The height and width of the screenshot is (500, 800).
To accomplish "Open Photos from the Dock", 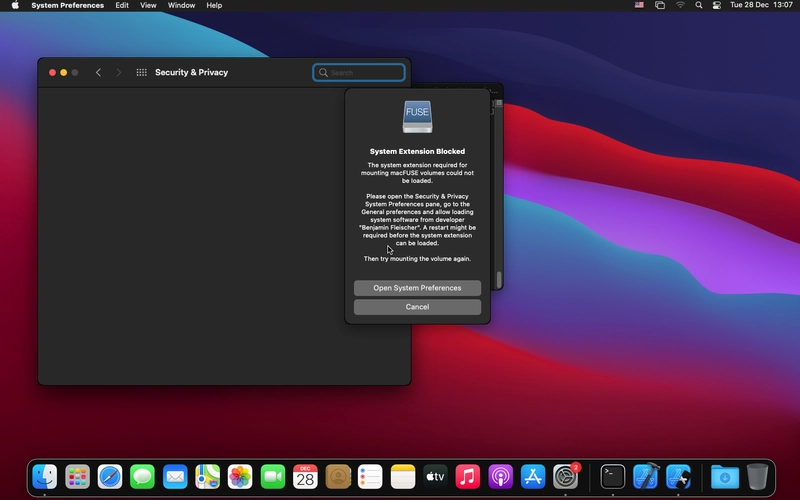I will (x=240, y=477).
